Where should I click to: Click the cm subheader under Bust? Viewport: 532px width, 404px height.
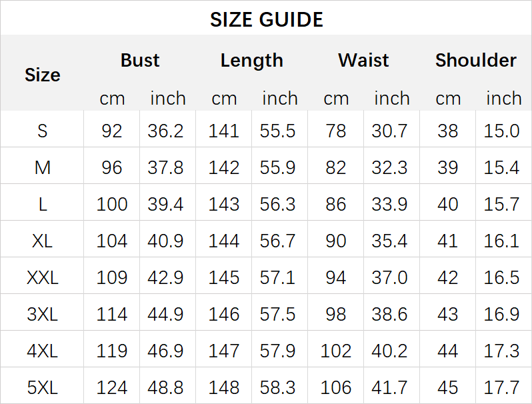tap(112, 99)
